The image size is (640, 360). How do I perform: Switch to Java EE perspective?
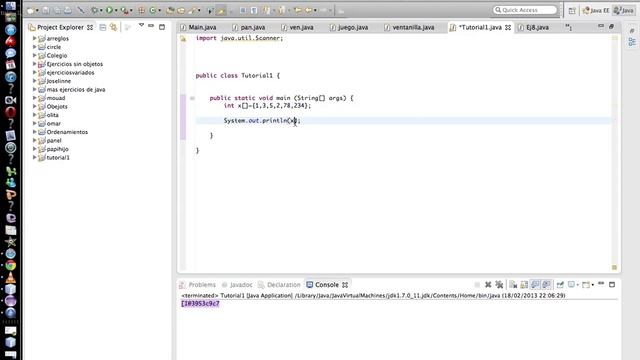point(596,11)
